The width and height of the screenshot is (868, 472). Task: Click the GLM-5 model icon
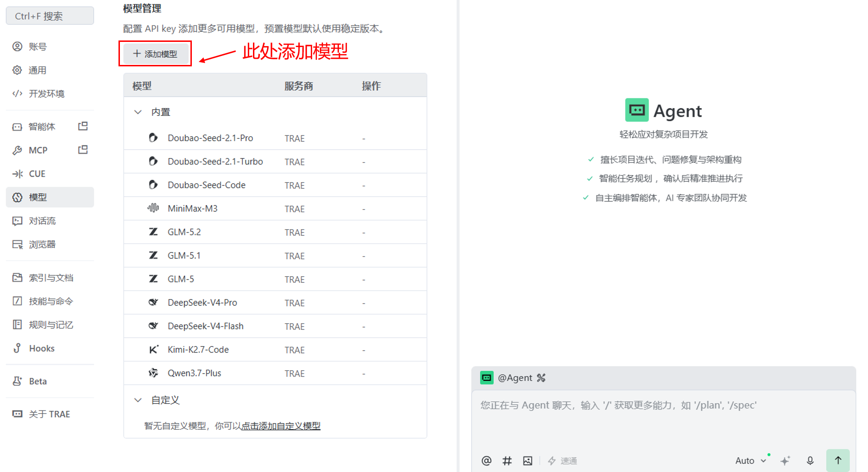pos(153,279)
